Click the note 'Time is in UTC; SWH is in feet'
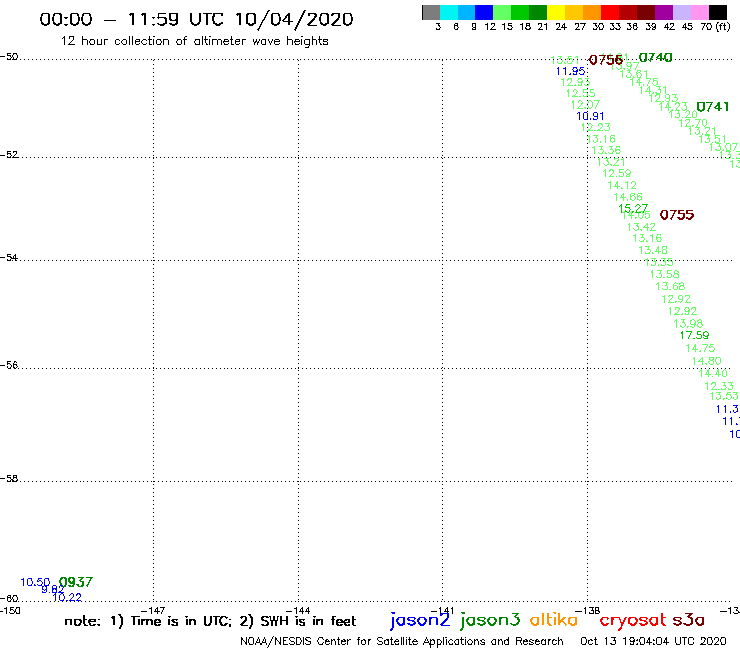 pyautogui.click(x=210, y=621)
